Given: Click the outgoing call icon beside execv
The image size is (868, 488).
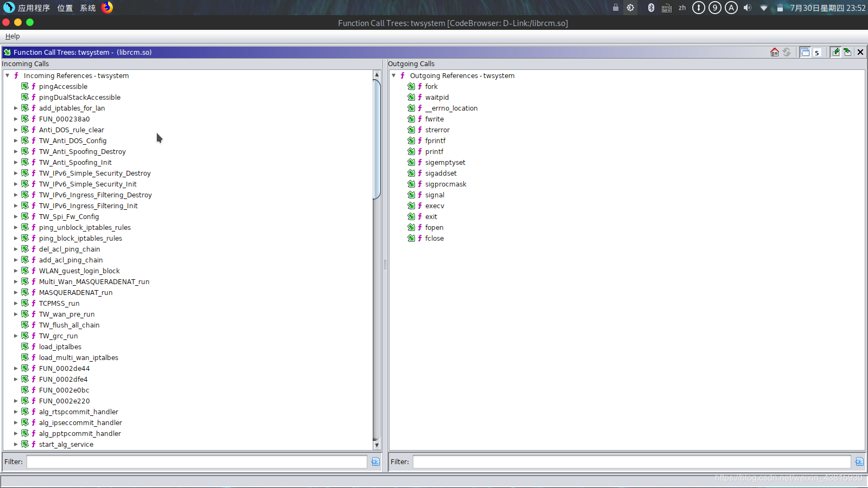Looking at the screenshot, I should [411, 206].
